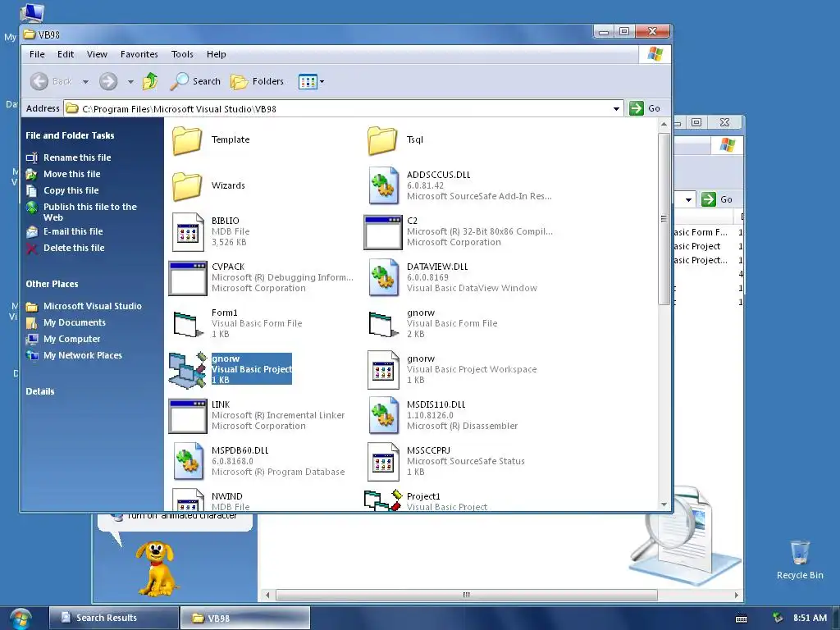Click Go button in Search Results window

coord(717,199)
